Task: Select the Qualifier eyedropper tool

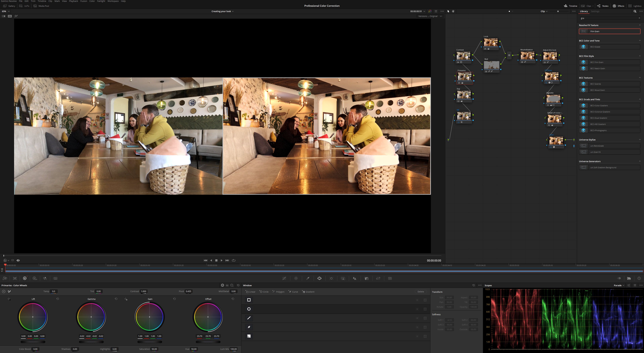Action: tap(308, 278)
